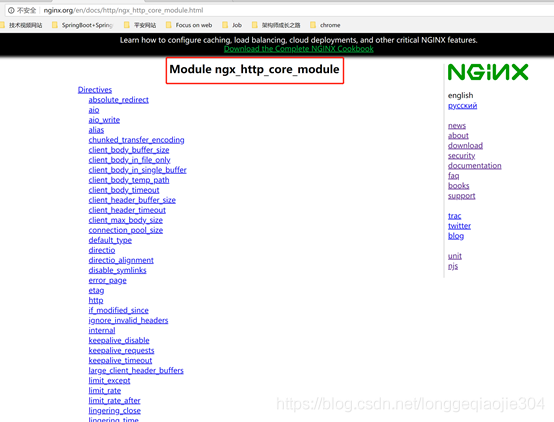The height and width of the screenshot is (422, 554).
Task: Go to absolute_redirect directive
Action: (x=118, y=100)
